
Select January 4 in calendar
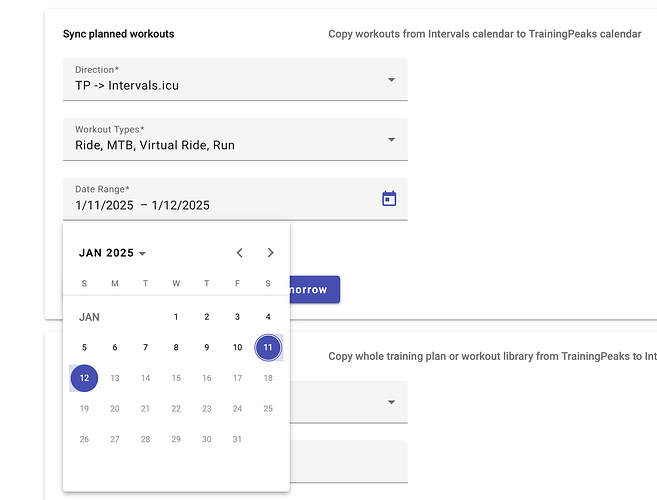pyautogui.click(x=268, y=317)
